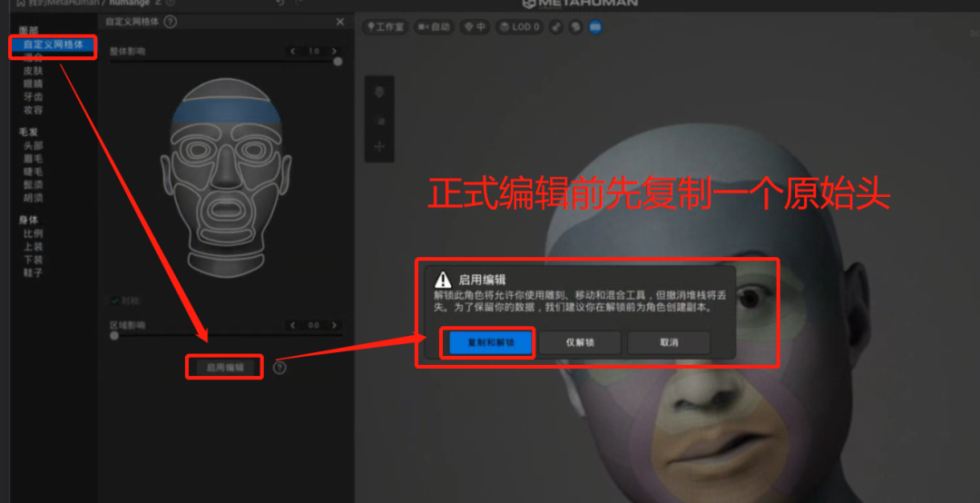
Task: Open the LOD 0 level dropdown
Action: click(x=520, y=27)
